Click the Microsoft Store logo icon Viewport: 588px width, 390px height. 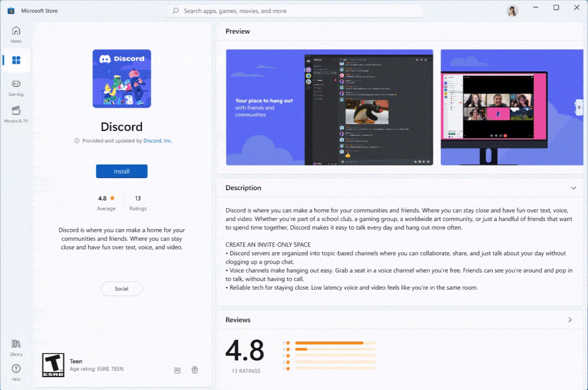tap(11, 11)
